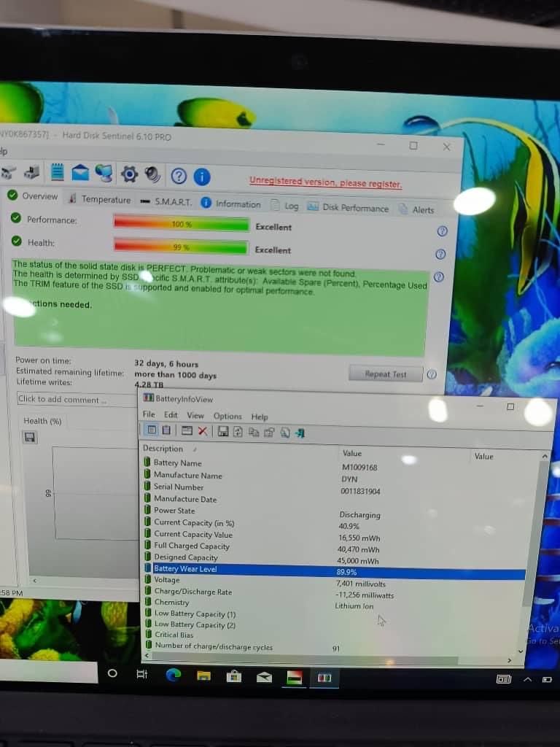The width and height of the screenshot is (560, 747).
Task: Show hidden tray icons chevron
Action: pyautogui.click(x=528, y=679)
